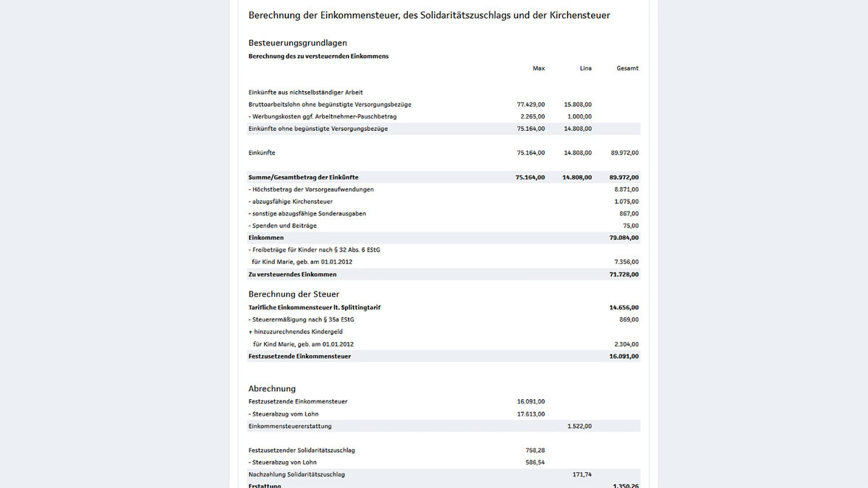The height and width of the screenshot is (488, 868).
Task: Click the "Lina" column header
Action: (586, 69)
